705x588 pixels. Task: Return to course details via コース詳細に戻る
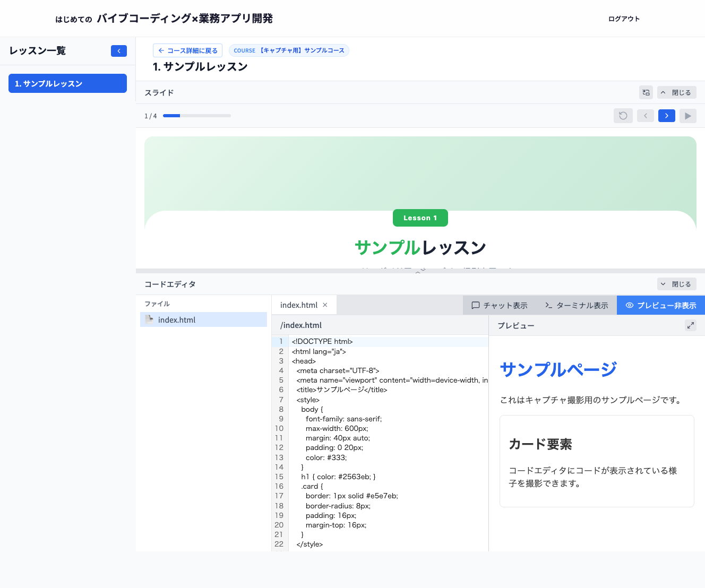point(187,50)
